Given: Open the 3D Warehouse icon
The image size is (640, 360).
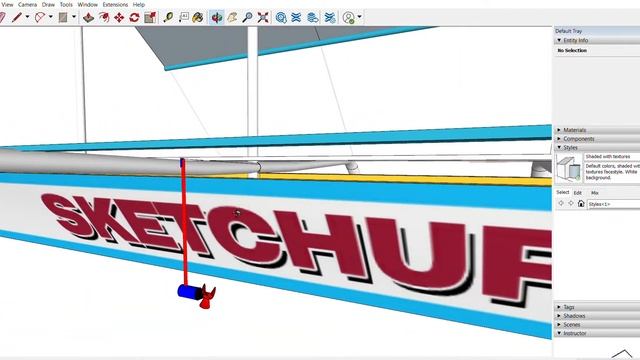Looking at the screenshot, I should click(281, 18).
